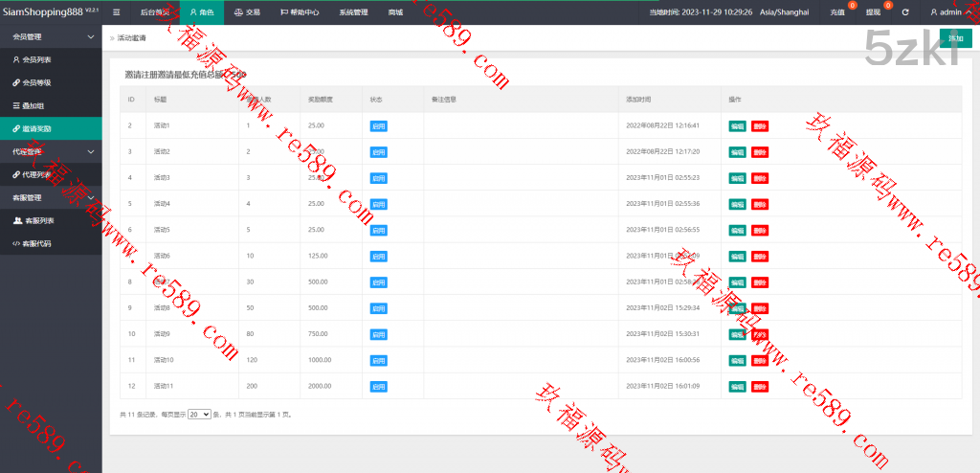Screen dimensions: 980x473
Task: Click the red 删除 button for 活动5
Action: pyautogui.click(x=759, y=230)
